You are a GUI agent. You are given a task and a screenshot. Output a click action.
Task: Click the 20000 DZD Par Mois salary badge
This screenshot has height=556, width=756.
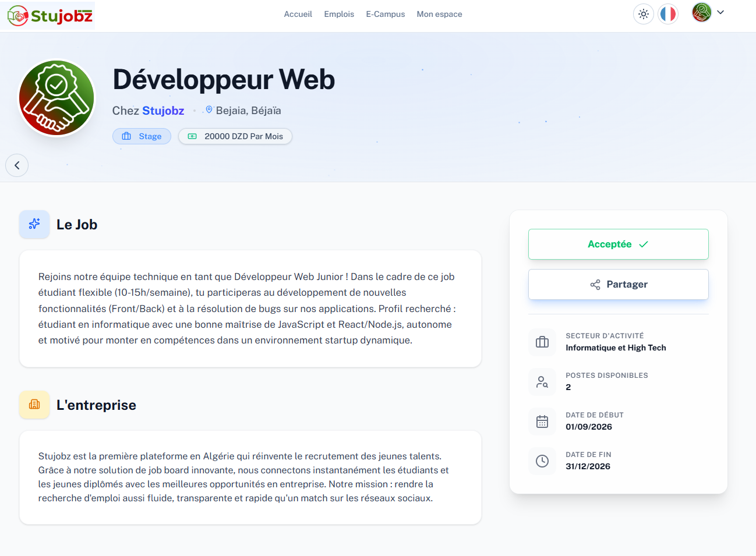pyautogui.click(x=235, y=136)
